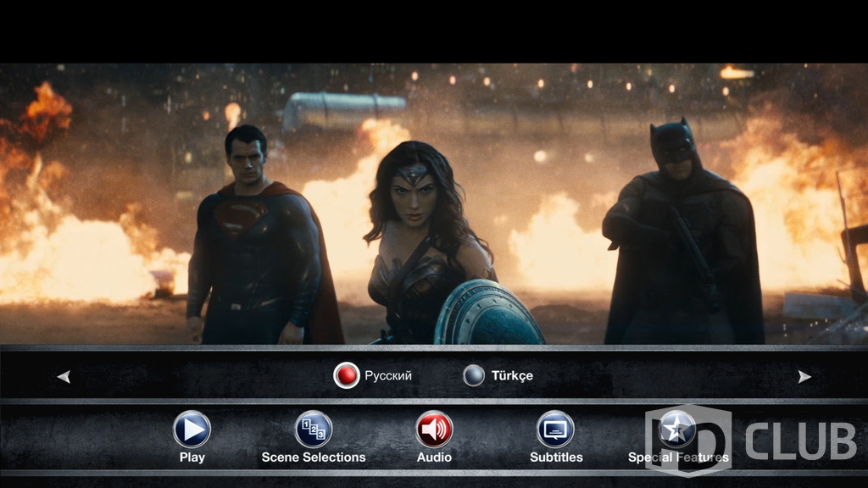The image size is (868, 488).
Task: Open the Special Features star icon
Action: point(676,429)
